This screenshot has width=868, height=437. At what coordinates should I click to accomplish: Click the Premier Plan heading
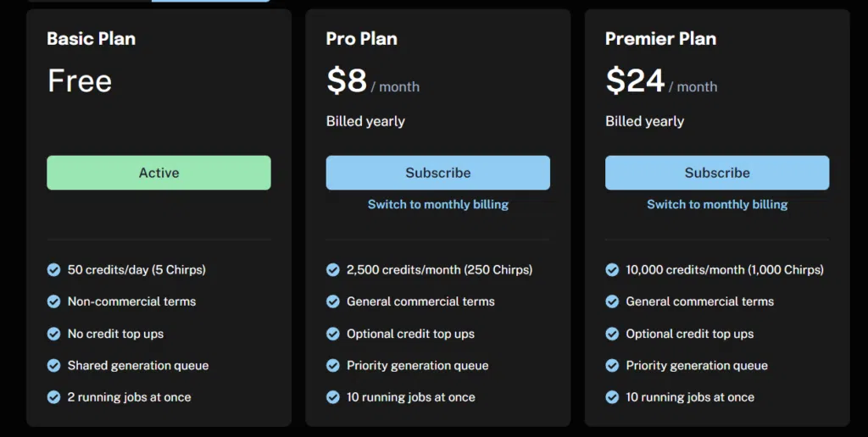coord(660,39)
